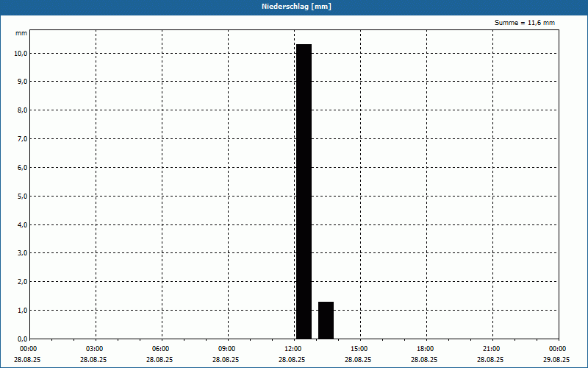Click the 6,0 y-axis value
Image resolution: width=588 pixels, height=368 pixels.
(23, 168)
